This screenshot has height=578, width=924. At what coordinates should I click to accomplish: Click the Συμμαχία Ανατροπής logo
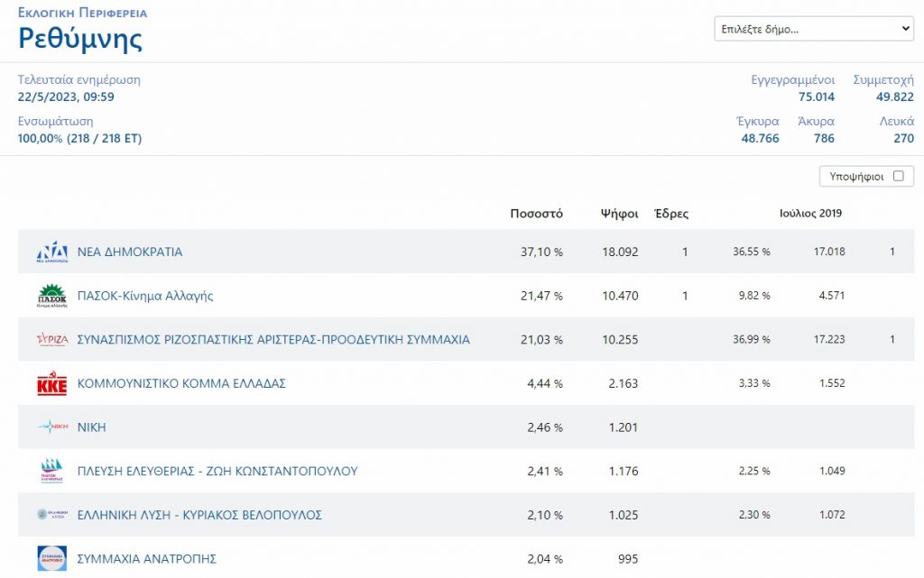[x=51, y=558]
